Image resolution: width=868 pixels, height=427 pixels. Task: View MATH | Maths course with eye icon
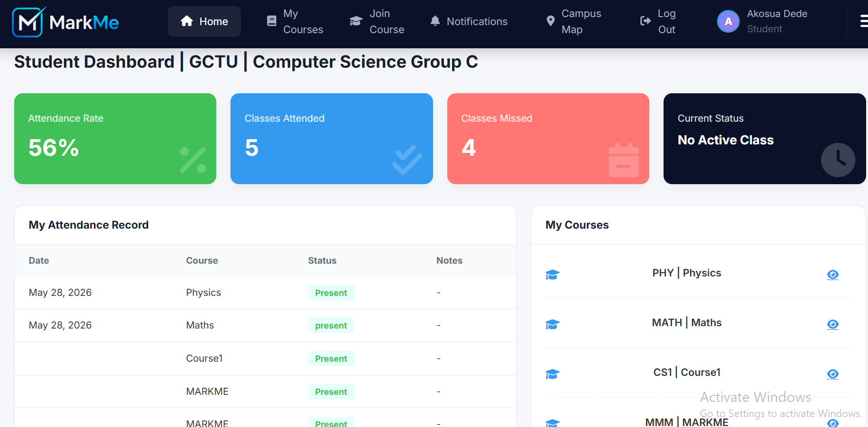(x=833, y=324)
